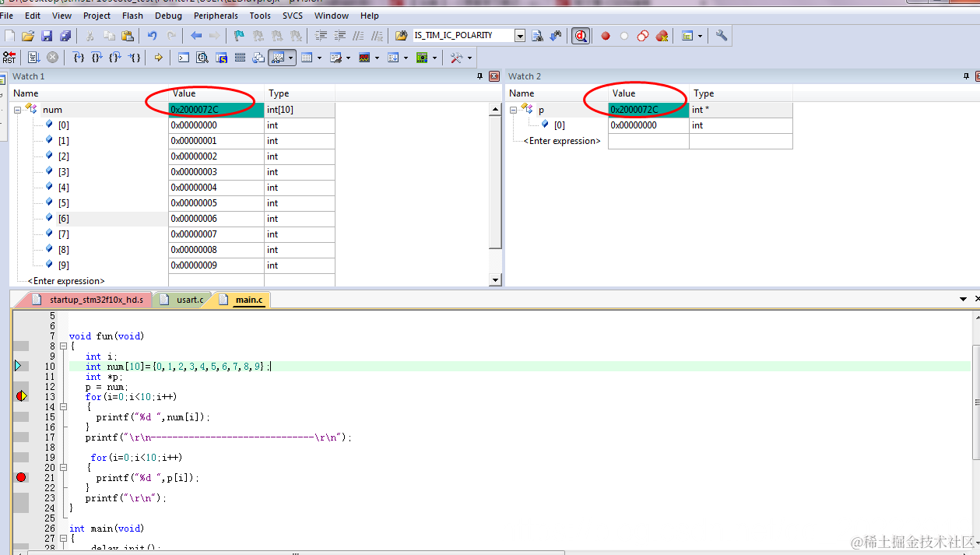Open the Command Window icon
This screenshot has width=980, height=555.
[x=184, y=58]
